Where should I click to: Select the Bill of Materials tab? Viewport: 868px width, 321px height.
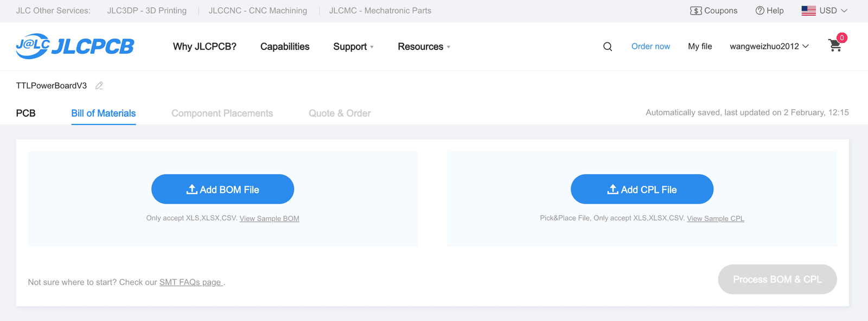pos(104,113)
